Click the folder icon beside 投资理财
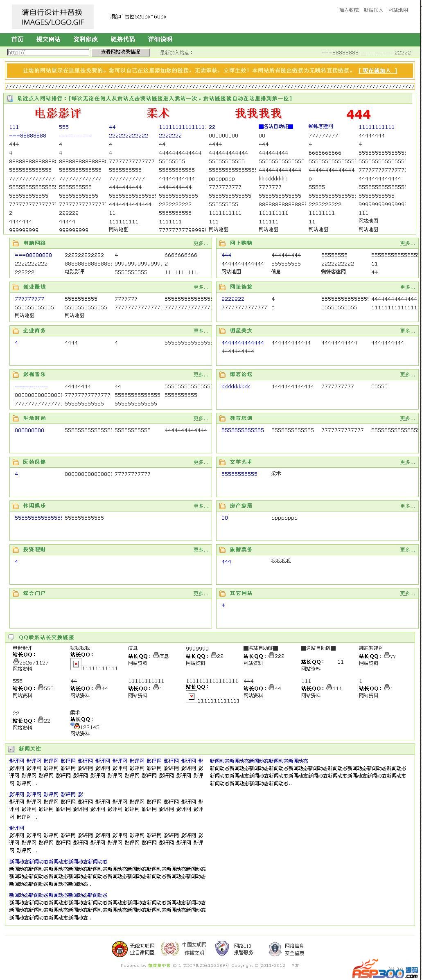The image size is (422, 980). click(16, 550)
